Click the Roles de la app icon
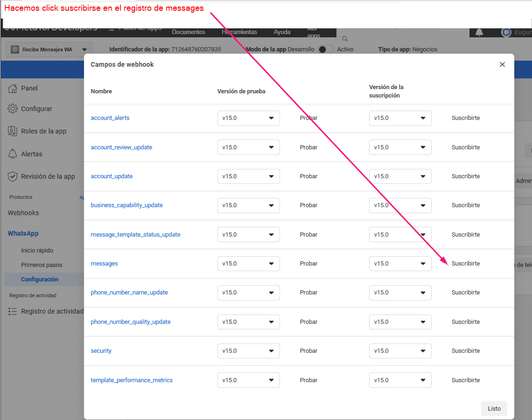532x420 pixels. (13, 131)
